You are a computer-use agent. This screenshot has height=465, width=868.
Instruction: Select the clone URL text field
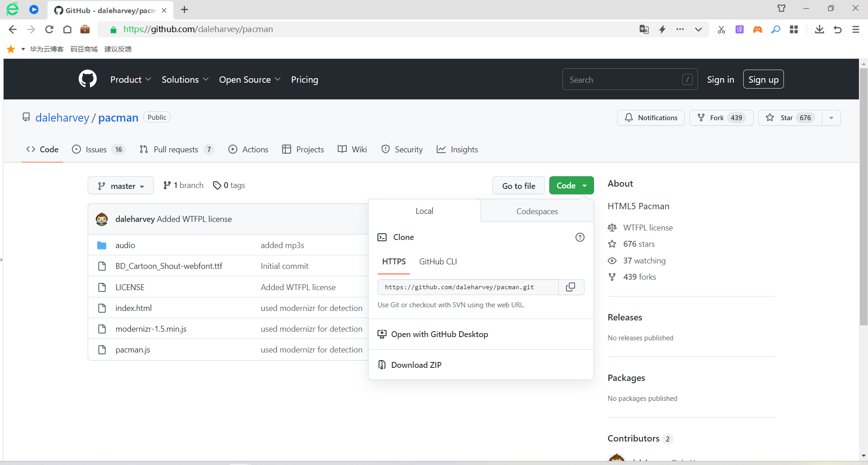tap(468, 287)
